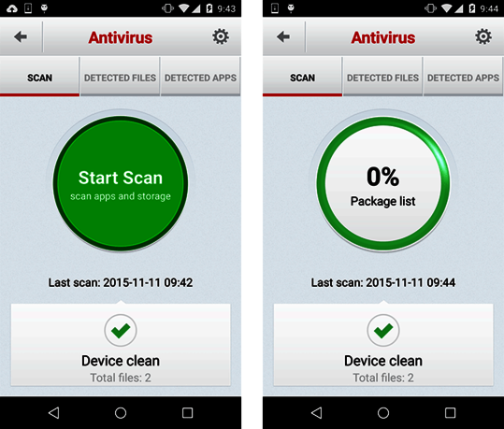Tap the back arrow in left Antivirus header

click(21, 37)
